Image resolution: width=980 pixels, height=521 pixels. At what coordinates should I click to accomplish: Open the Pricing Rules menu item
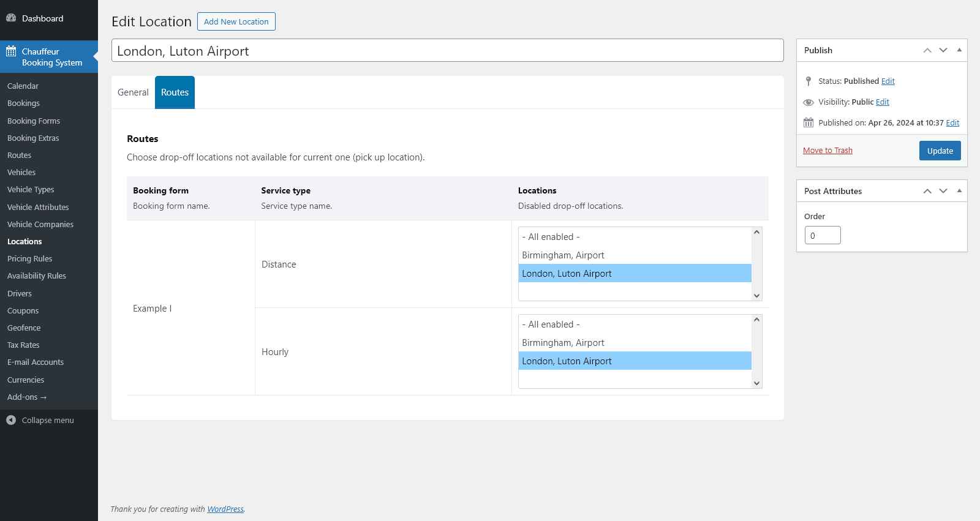tap(30, 259)
